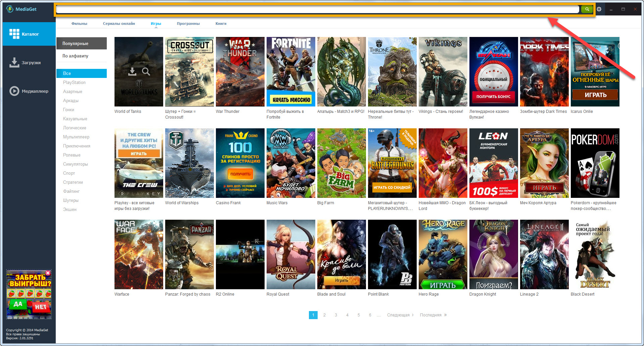The width and height of the screenshot is (644, 346).
Task: Open the Crossout game cover
Action: 189,72
